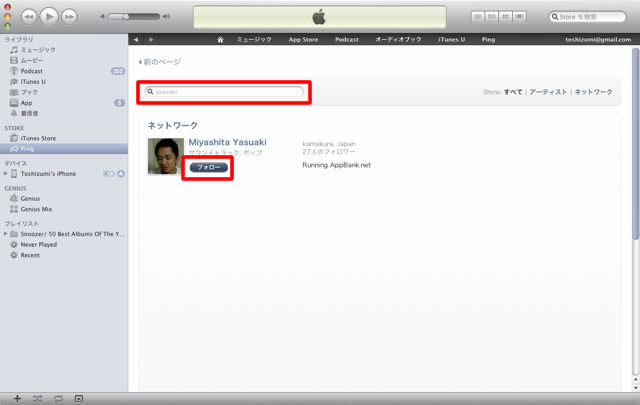Expand Toshizumi's iPhone device tree
640x405 pixels.
6,174
